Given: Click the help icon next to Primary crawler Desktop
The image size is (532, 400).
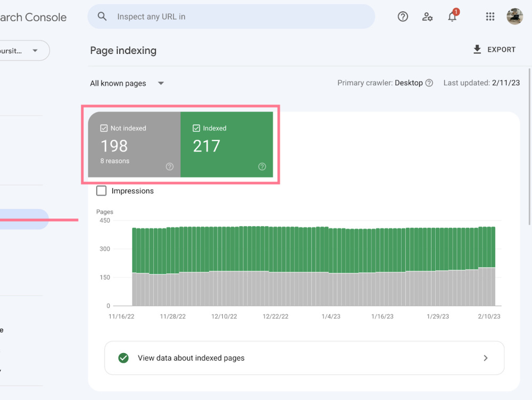Looking at the screenshot, I should click(x=430, y=83).
